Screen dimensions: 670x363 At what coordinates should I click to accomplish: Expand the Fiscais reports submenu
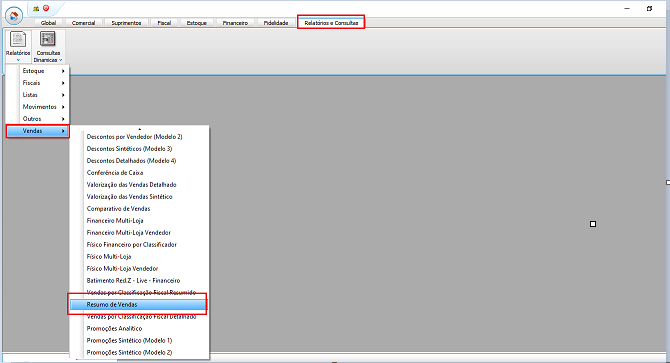(x=38, y=83)
